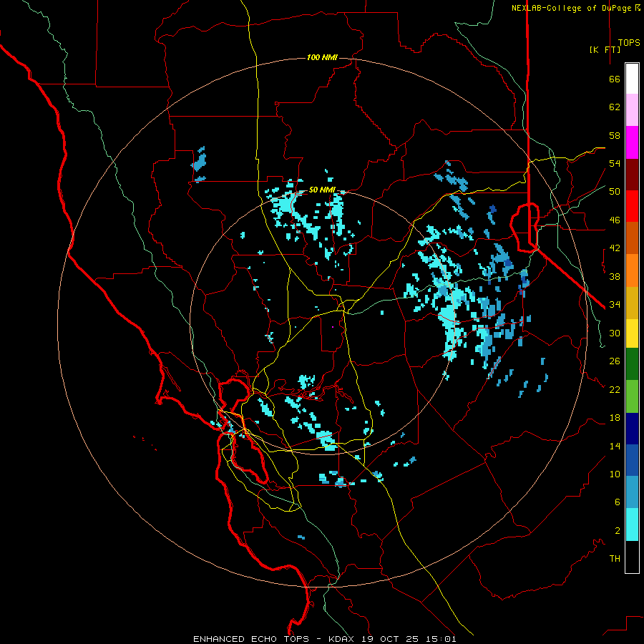Click legend value "30"
The image size is (644, 644).
point(615,333)
